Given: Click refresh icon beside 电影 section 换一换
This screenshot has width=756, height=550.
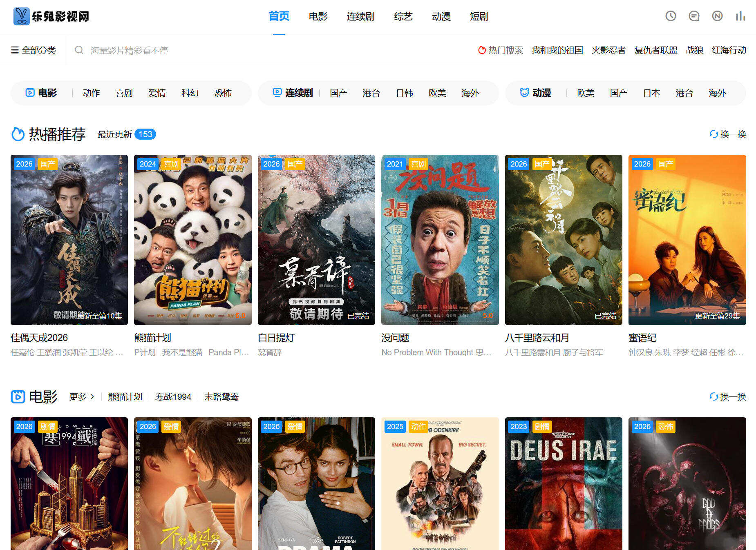Looking at the screenshot, I should click(714, 396).
